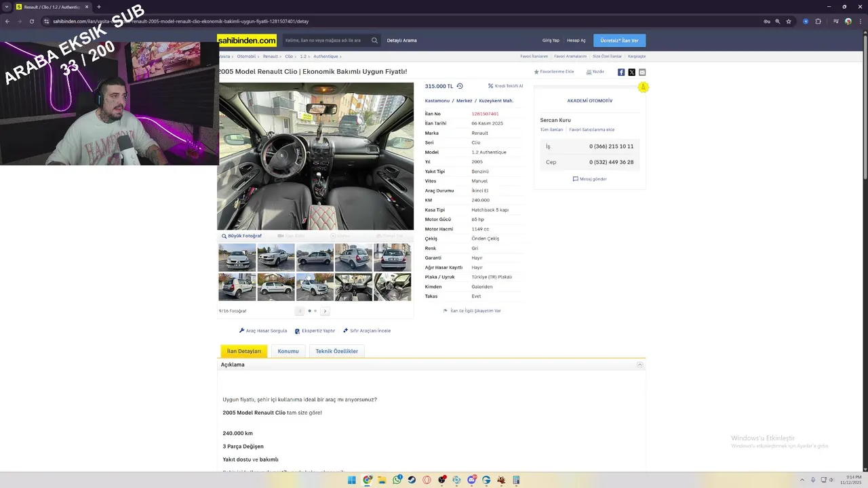This screenshot has height=488, width=868.
Task: Click AKADEMİ OTOMOTİV store name
Action: point(590,100)
